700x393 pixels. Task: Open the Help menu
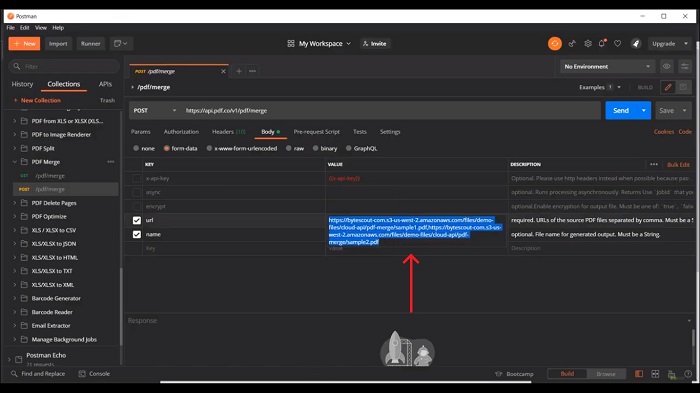pos(58,28)
